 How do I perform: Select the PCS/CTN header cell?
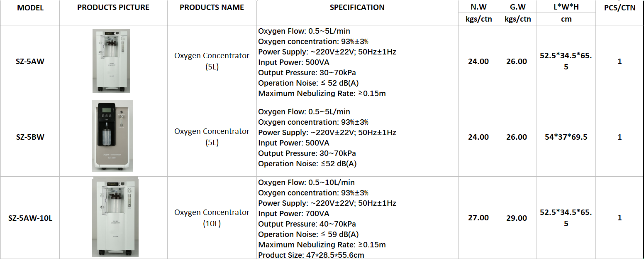[620, 13]
